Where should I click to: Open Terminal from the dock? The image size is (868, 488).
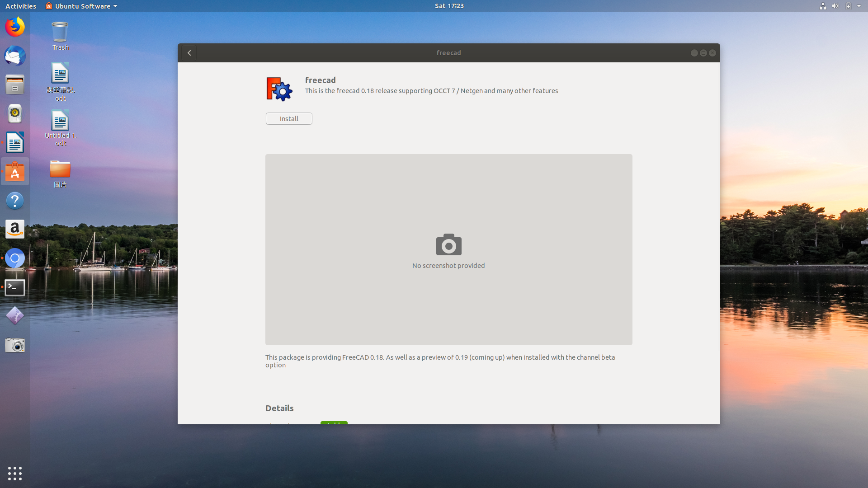click(x=15, y=287)
